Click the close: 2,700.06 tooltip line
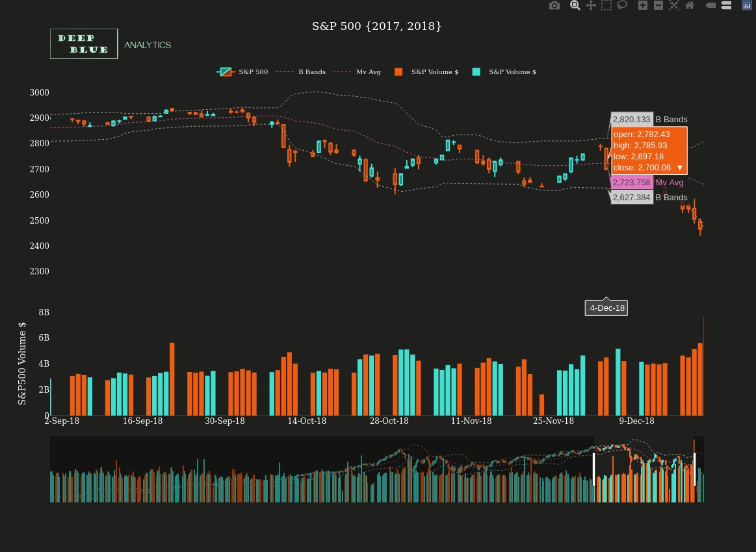The width and height of the screenshot is (756, 552). pos(642,168)
